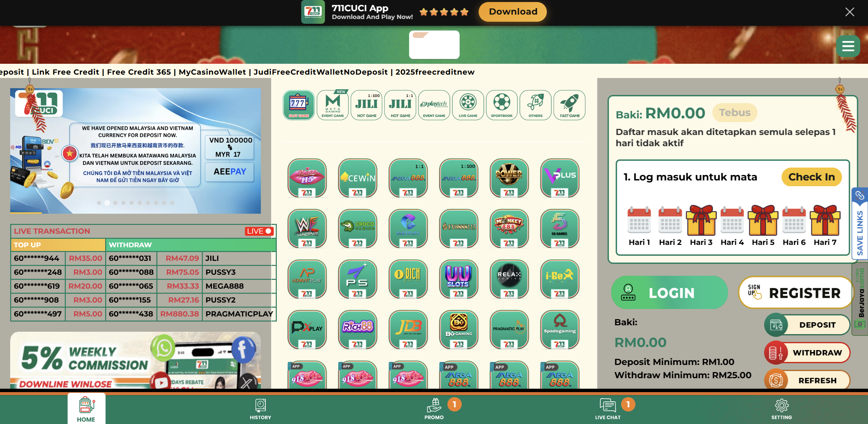Select the Playtech Event Game icon
The width and height of the screenshot is (868, 424).
(434, 105)
